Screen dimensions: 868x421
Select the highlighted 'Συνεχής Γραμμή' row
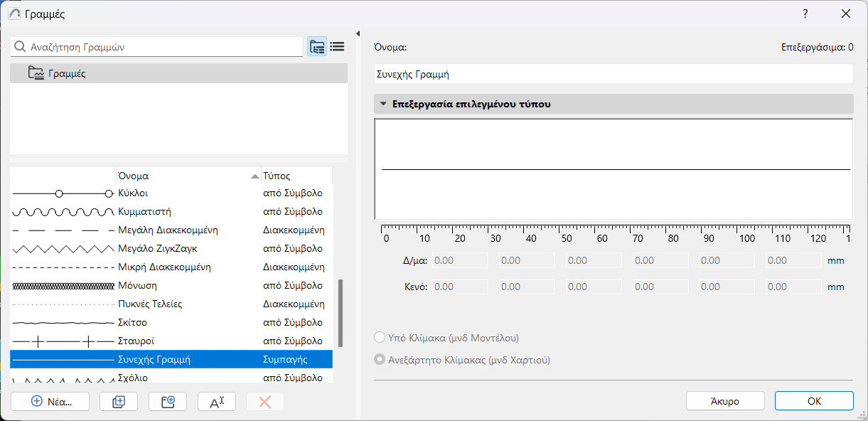[171, 360]
